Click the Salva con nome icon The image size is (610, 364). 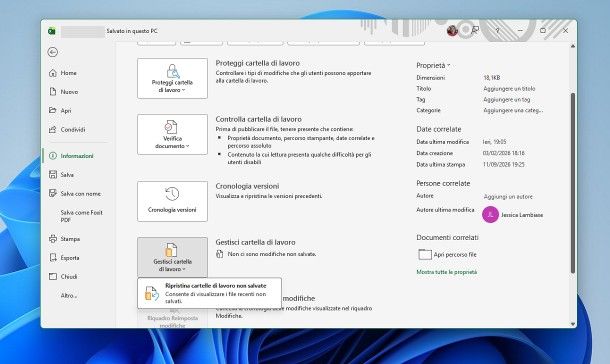[x=53, y=193]
